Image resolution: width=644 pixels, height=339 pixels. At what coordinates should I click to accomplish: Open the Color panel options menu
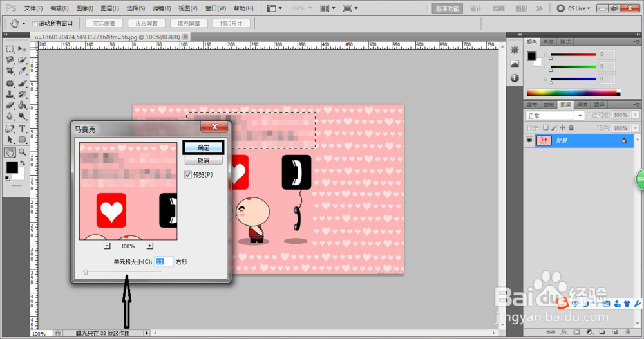[x=636, y=42]
